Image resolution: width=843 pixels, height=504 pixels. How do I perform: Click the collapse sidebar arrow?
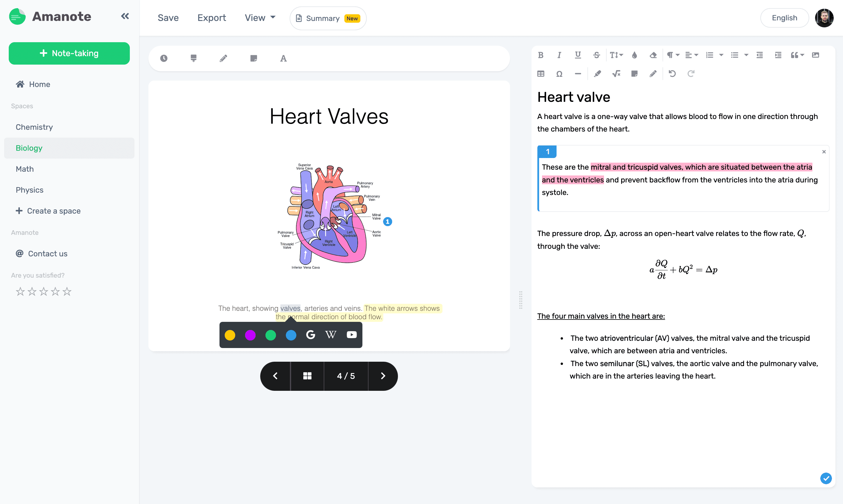click(125, 16)
